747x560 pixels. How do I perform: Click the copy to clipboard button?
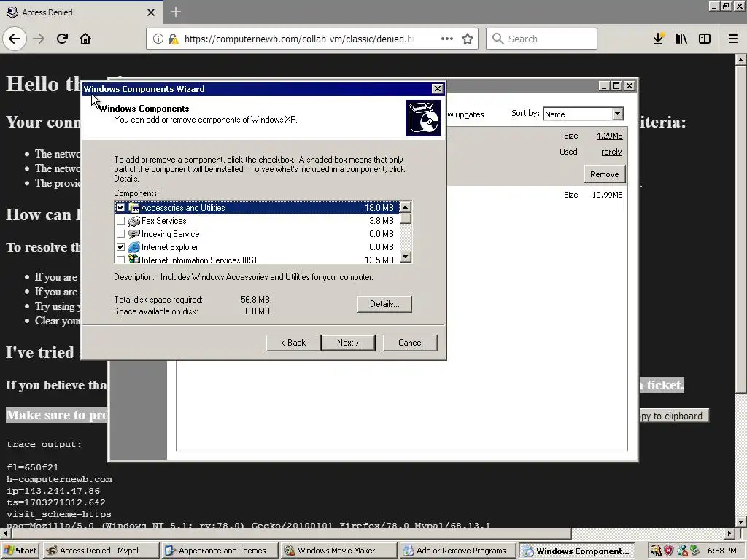(x=672, y=416)
